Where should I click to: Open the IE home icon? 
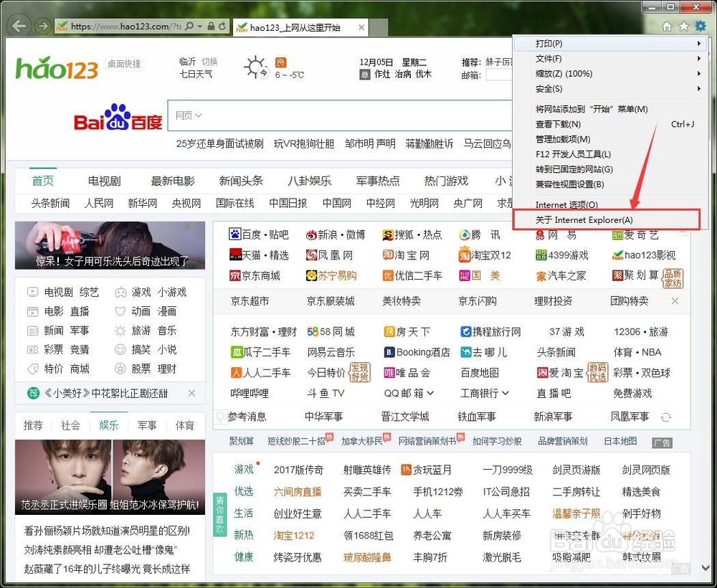click(667, 26)
